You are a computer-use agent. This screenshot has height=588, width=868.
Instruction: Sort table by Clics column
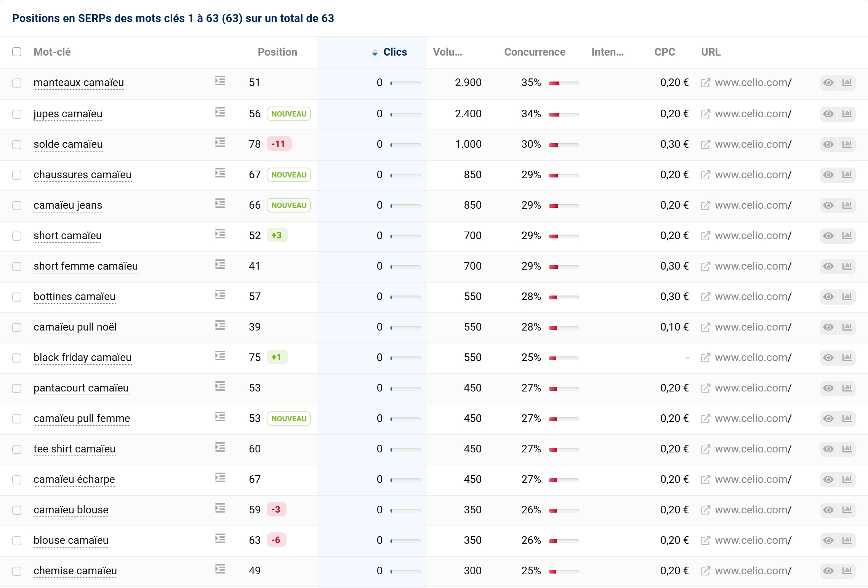click(x=395, y=52)
